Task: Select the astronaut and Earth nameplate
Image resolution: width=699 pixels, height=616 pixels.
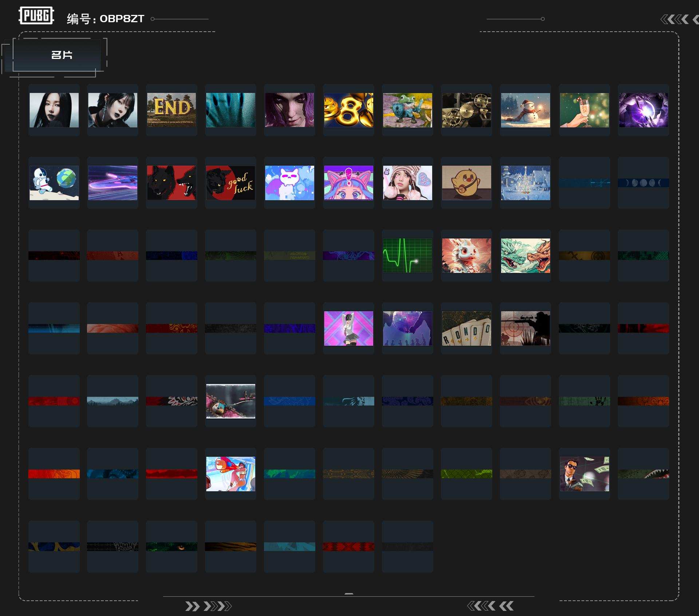Action: 54,183
